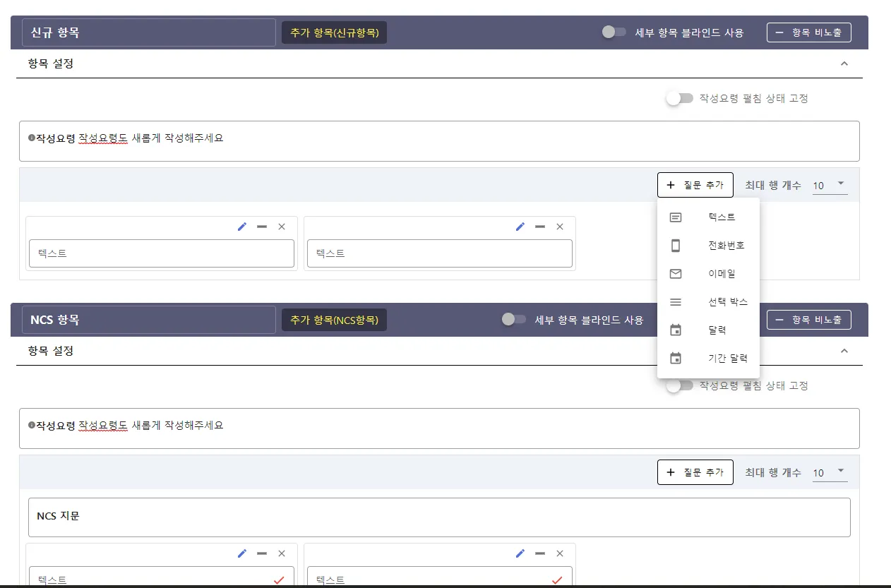Viewport: 891px width, 588px height.
Task: Click the 신규 항목 title input field
Action: click(x=149, y=32)
